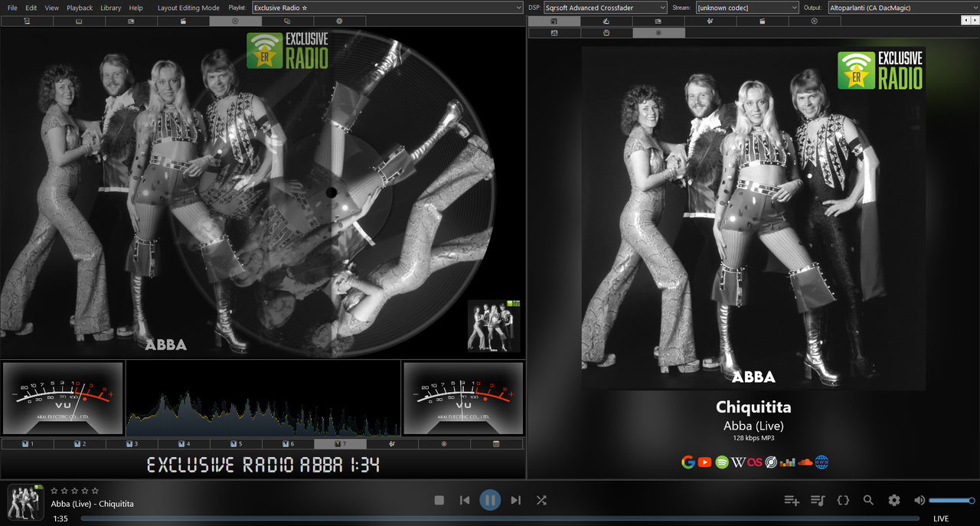Select the gear tab in left panel
Screen dimensions: 980x526
pyautogui.click(x=339, y=21)
